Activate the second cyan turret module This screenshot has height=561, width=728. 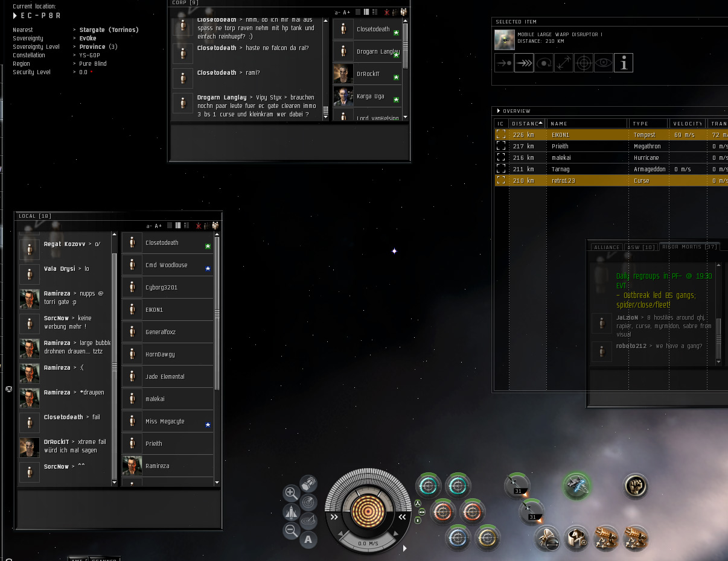tap(458, 486)
